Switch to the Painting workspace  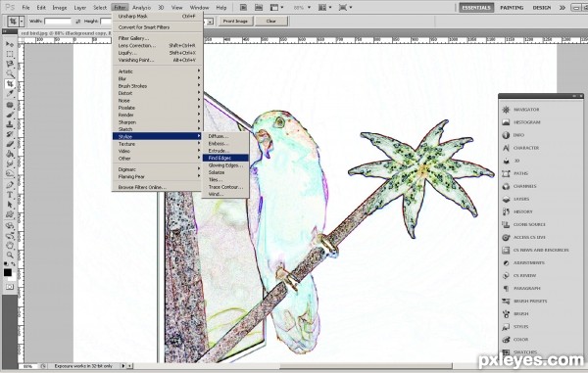pyautogui.click(x=512, y=8)
